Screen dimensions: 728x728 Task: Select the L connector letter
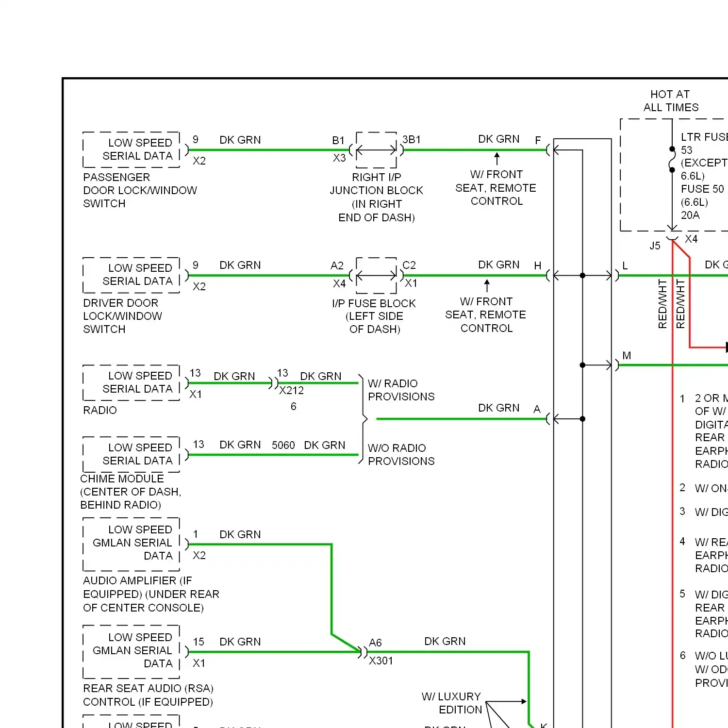coord(625,266)
